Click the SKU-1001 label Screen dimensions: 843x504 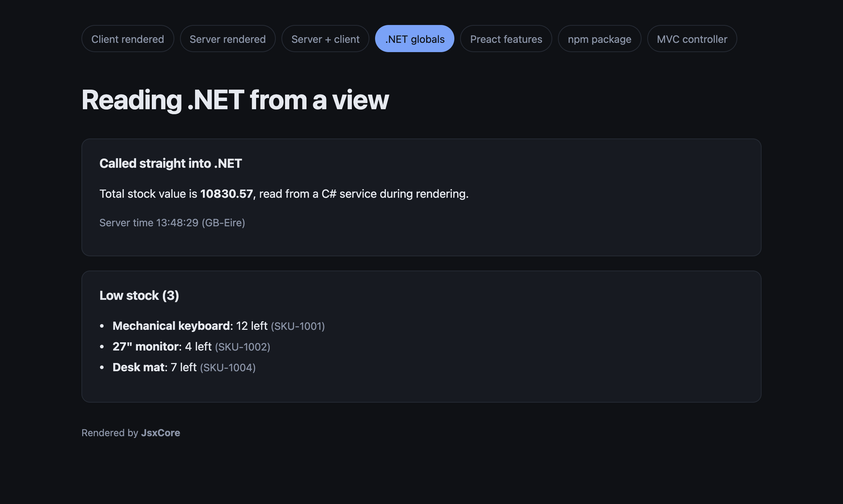(298, 326)
